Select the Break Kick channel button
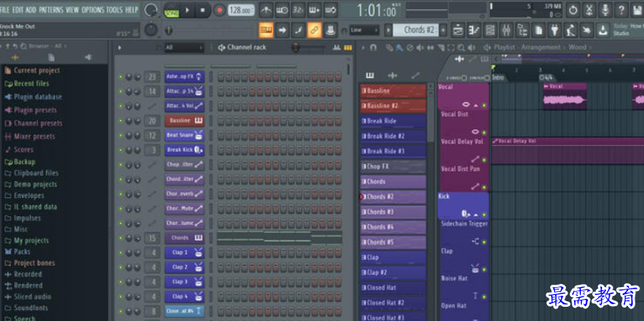 click(x=184, y=151)
